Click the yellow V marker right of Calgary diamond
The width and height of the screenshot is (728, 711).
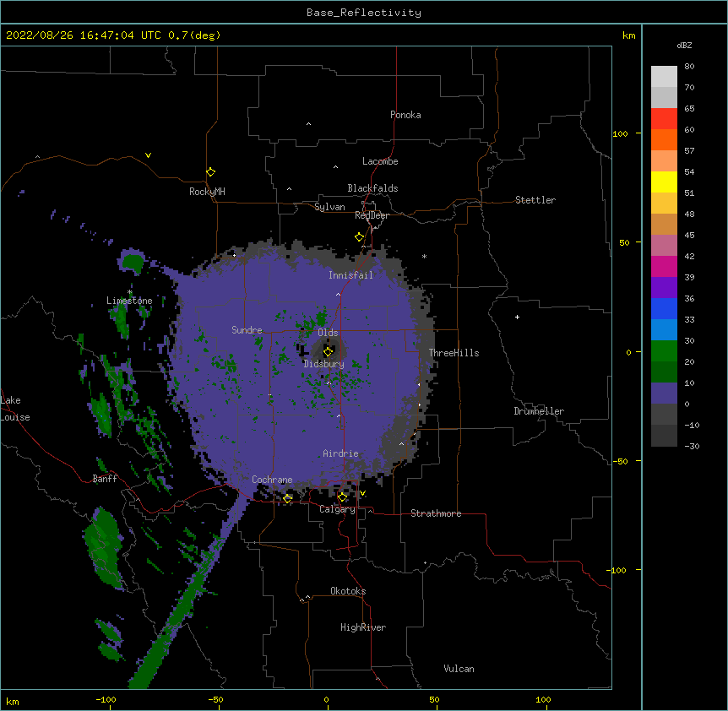(362, 493)
